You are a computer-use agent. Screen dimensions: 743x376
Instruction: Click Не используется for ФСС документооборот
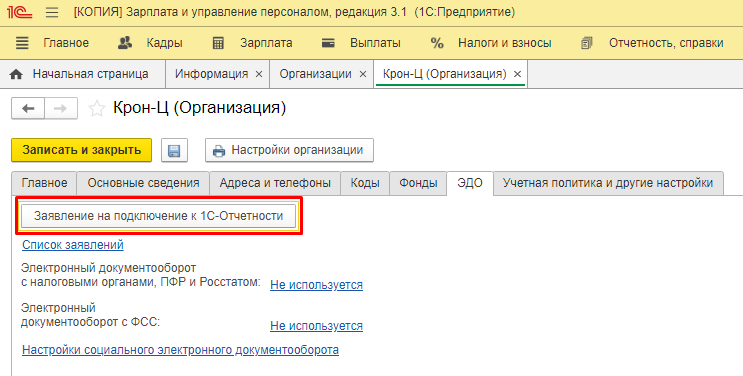tap(317, 326)
